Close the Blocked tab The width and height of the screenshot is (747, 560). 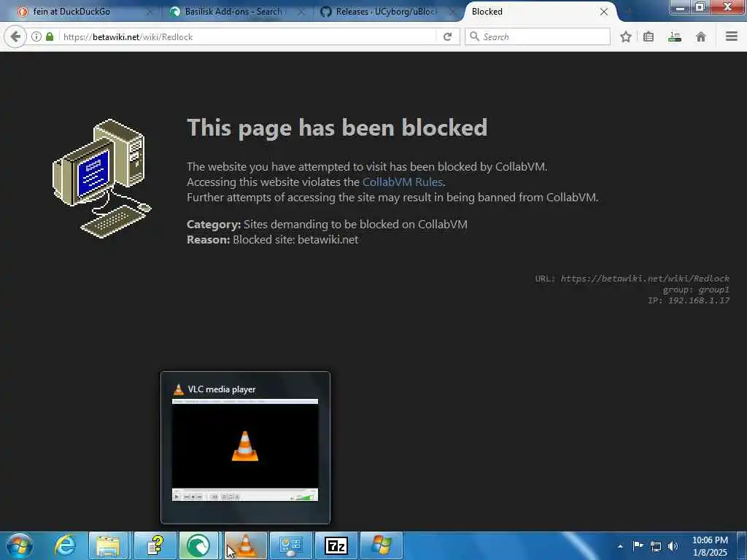tap(604, 12)
